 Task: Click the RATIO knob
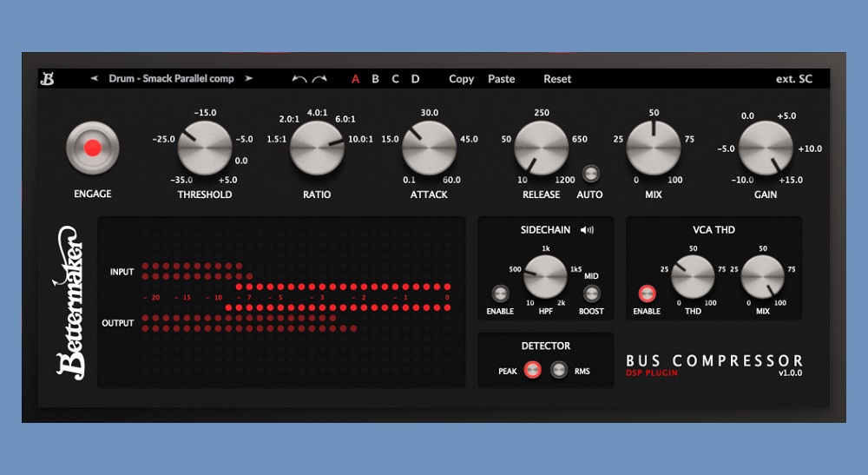click(317, 148)
